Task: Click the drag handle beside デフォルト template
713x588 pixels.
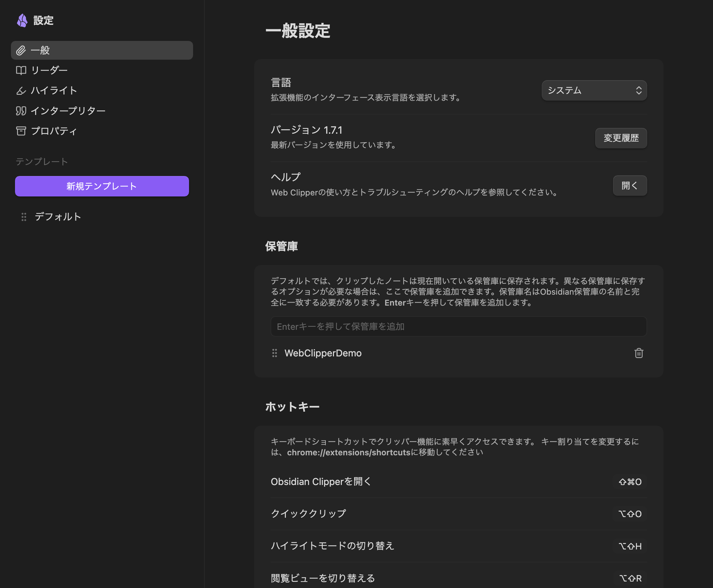Action: coord(24,217)
